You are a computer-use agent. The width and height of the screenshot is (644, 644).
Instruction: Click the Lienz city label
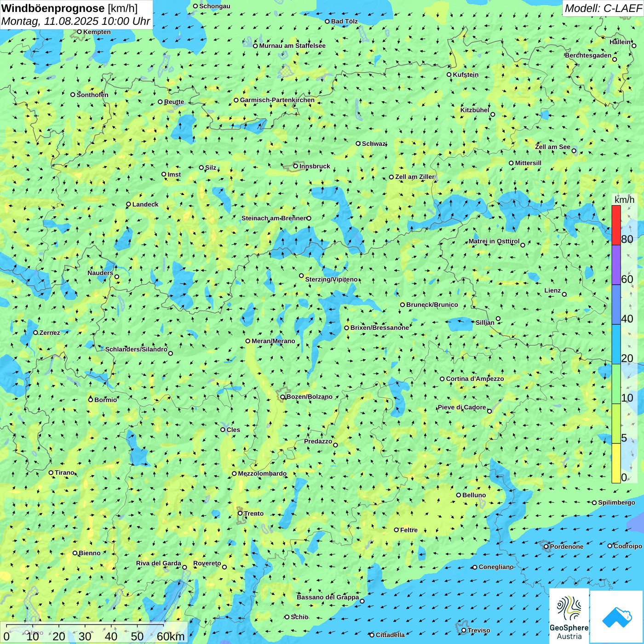pyautogui.click(x=552, y=290)
